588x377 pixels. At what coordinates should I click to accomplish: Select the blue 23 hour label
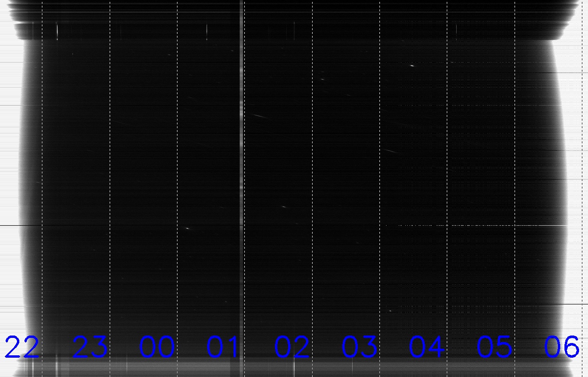tap(89, 347)
